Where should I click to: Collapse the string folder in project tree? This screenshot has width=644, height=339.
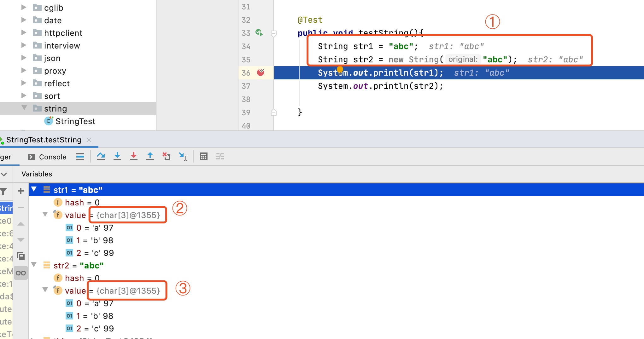pyautogui.click(x=24, y=108)
